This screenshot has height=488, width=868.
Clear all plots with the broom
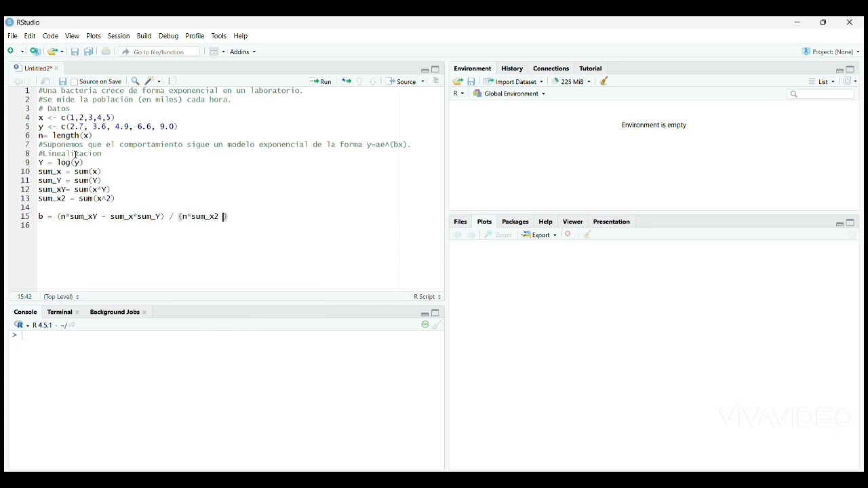click(589, 235)
